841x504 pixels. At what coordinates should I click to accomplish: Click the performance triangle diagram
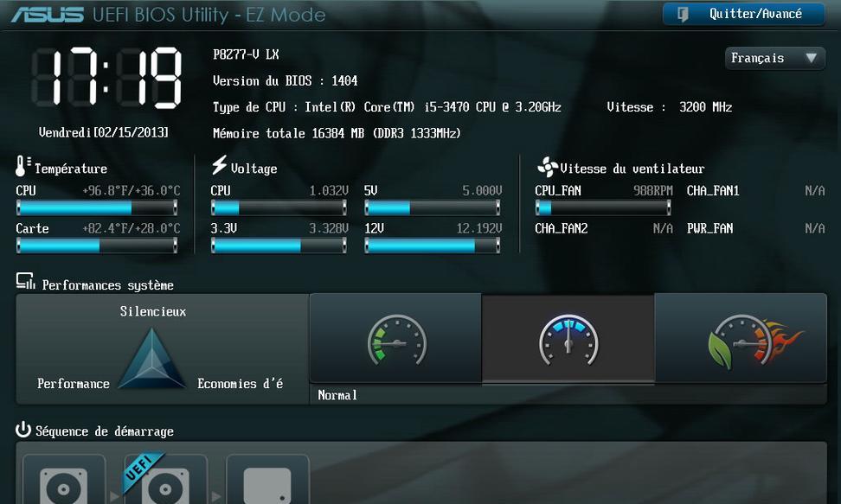click(x=151, y=358)
